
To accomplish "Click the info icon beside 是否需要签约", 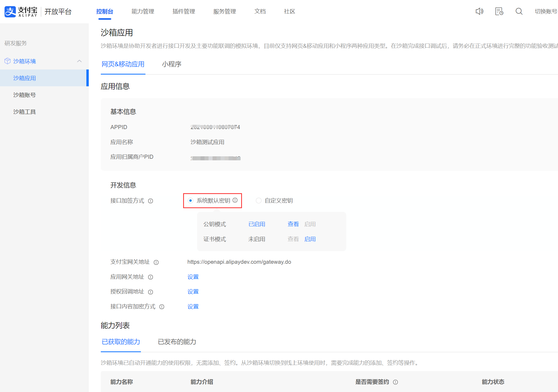I will pyautogui.click(x=395, y=382).
